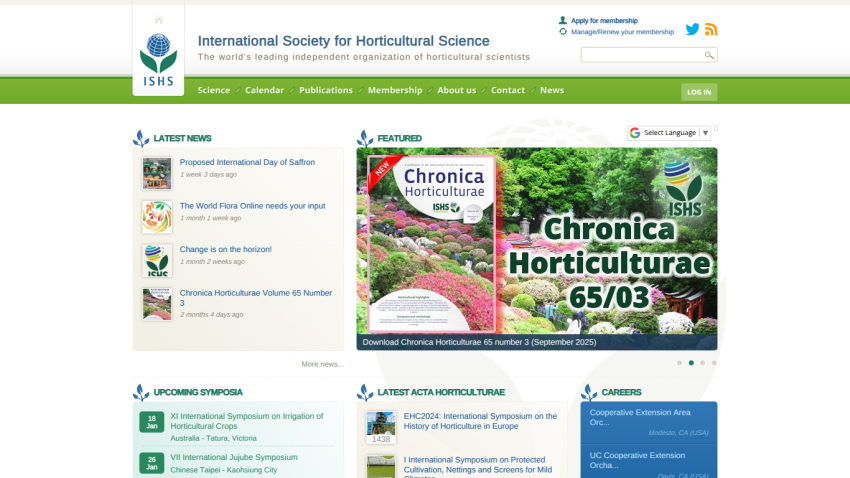Viewport: 850px width, 478px height.
Task: Select the first featured slide dot
Action: 679,363
